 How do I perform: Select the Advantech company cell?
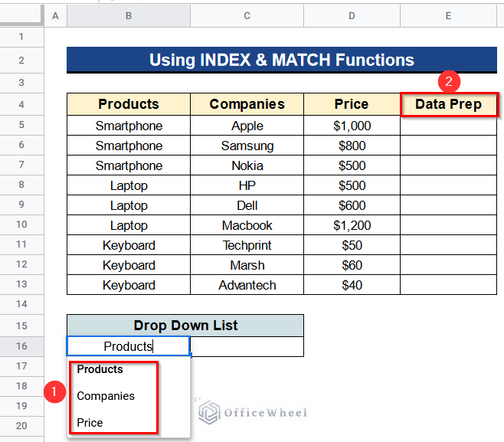point(247,285)
